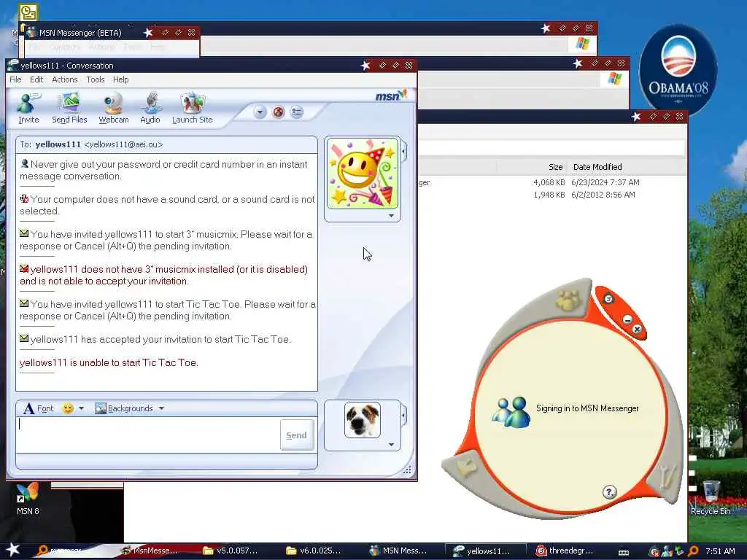The image size is (747, 560).
Task: Click the list options icon near toolbar
Action: pos(297,112)
